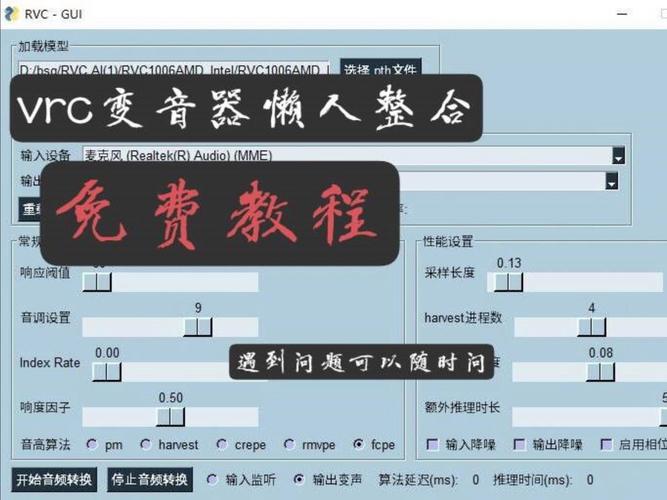667x500 pixels.
Task: Click the 音调设置 slider handle
Action: tap(198, 327)
